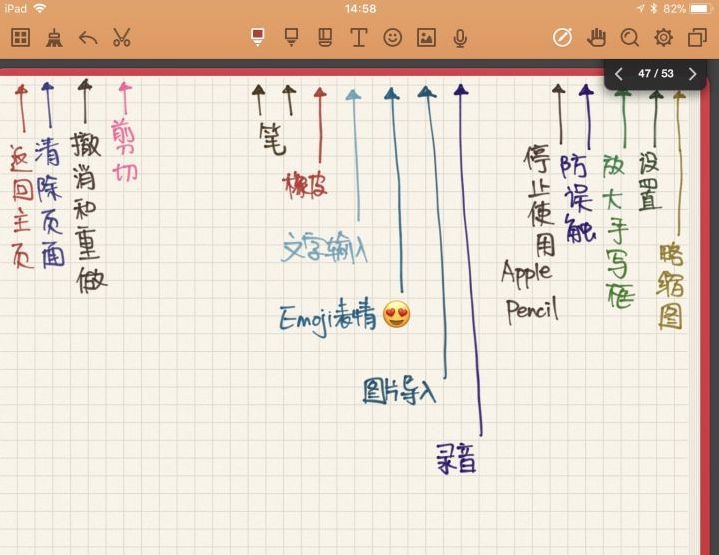Select the highlighter pen tool
The width and height of the screenshot is (719, 555).
coord(291,37)
